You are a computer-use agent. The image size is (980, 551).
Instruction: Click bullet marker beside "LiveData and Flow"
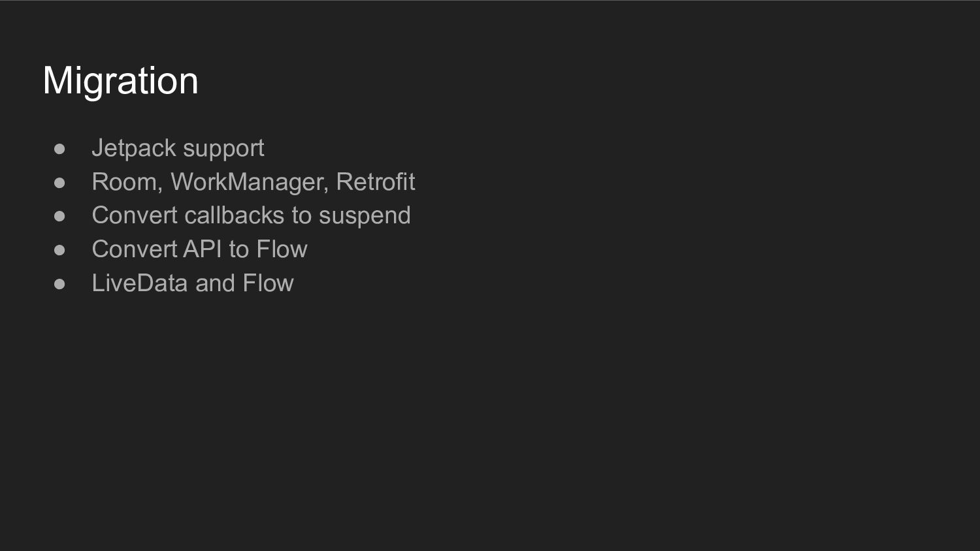59,284
